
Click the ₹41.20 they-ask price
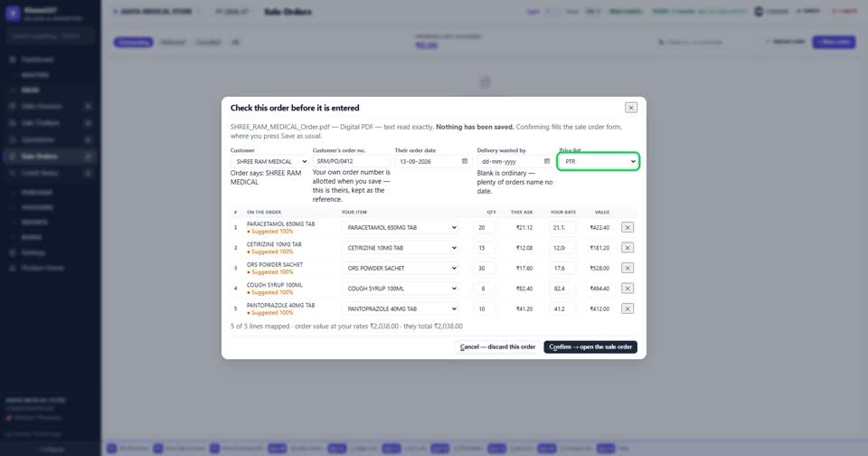(x=524, y=309)
